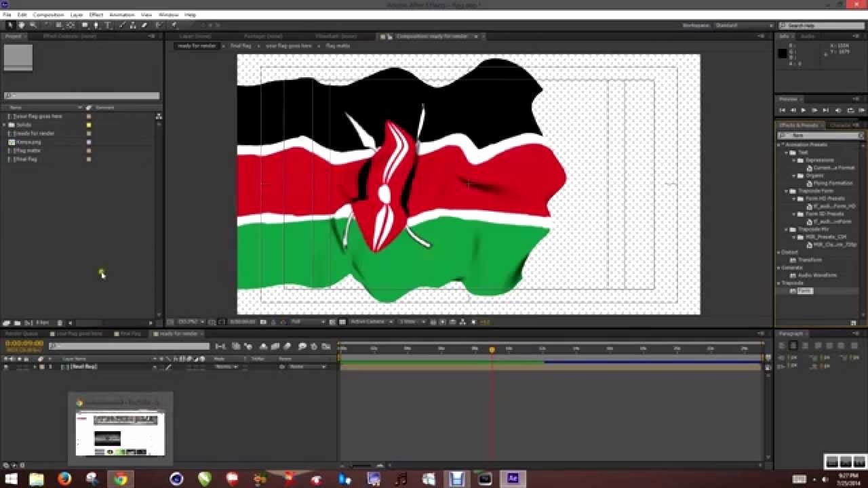Open the Workspace Standard dropdown
Screen dimensions: 868x488
coord(743,25)
